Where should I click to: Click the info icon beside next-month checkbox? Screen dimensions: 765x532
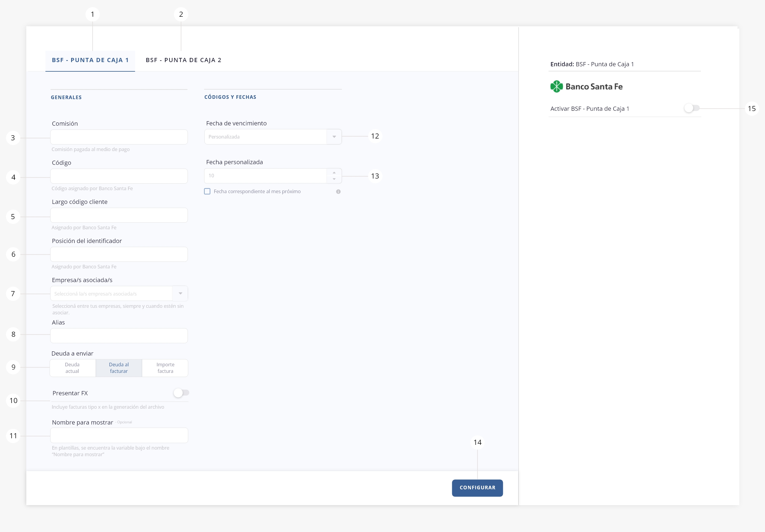(x=338, y=191)
